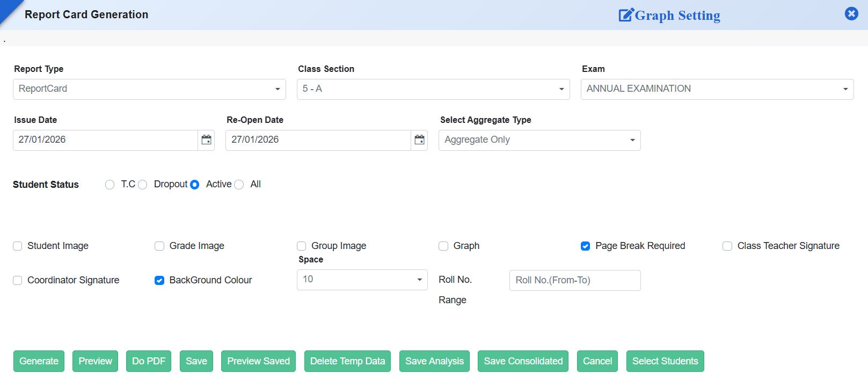Screen dimensions: 868x388
Task: Focus the Roll No. range input field
Action: click(x=574, y=280)
